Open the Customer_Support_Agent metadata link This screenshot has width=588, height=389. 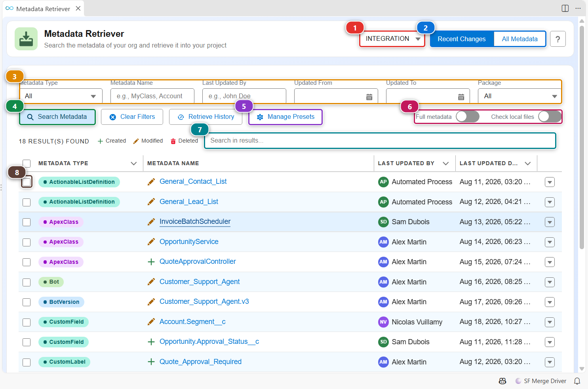(200, 282)
